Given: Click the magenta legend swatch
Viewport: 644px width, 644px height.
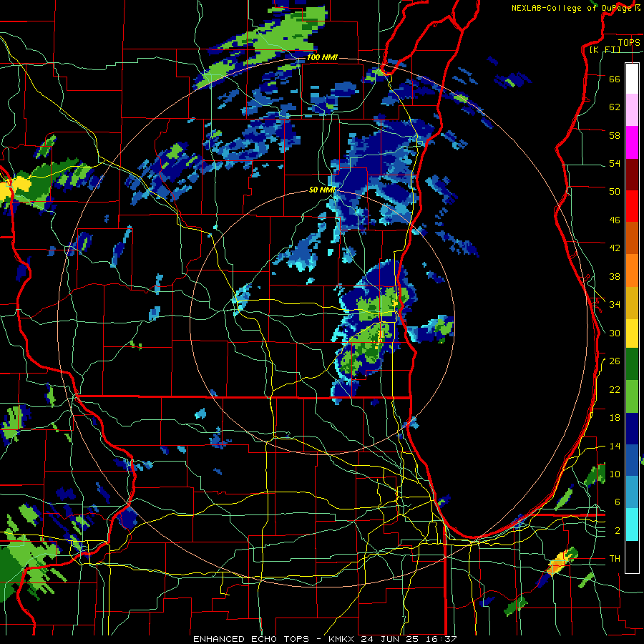Looking at the screenshot, I should 632,142.
